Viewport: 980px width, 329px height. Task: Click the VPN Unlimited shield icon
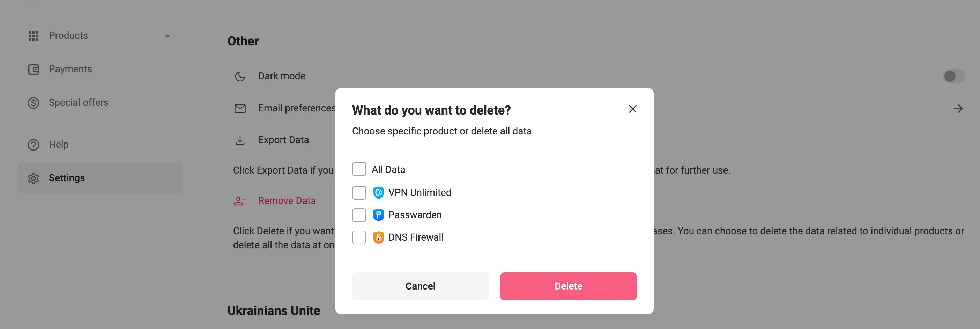[378, 193]
